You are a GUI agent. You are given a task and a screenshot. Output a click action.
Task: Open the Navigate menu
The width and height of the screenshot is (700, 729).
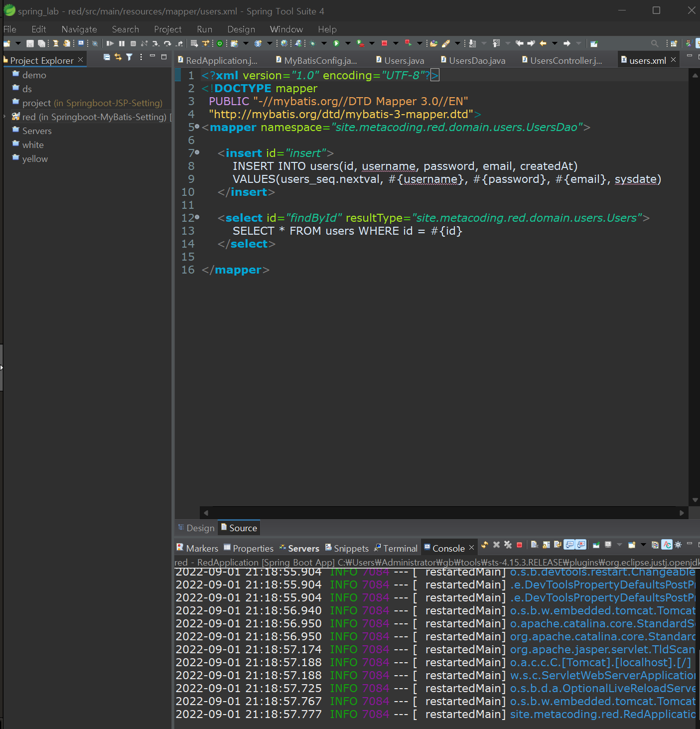pyautogui.click(x=79, y=29)
